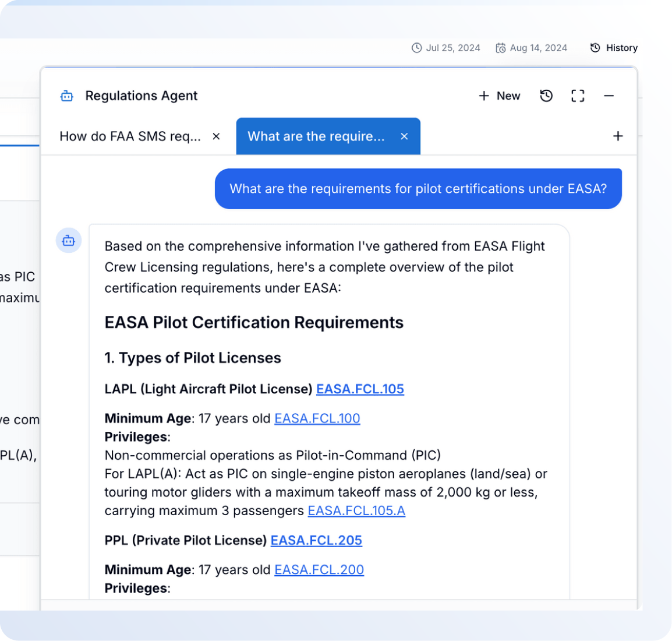
Task: Click the Regulations Agent robot icon
Action: tap(67, 96)
